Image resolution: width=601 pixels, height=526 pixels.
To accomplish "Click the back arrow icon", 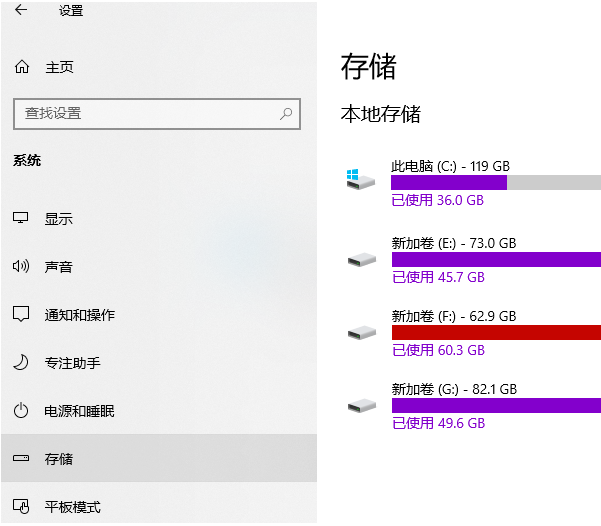I will click(21, 11).
